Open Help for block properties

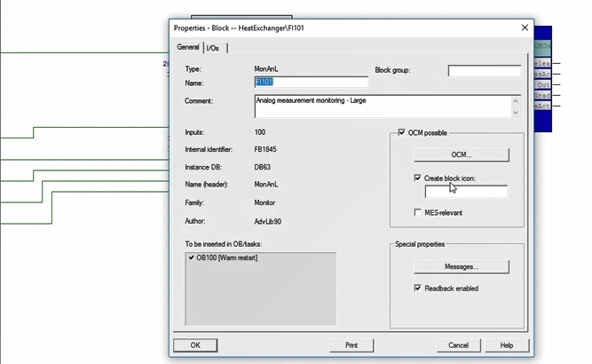coord(507,345)
